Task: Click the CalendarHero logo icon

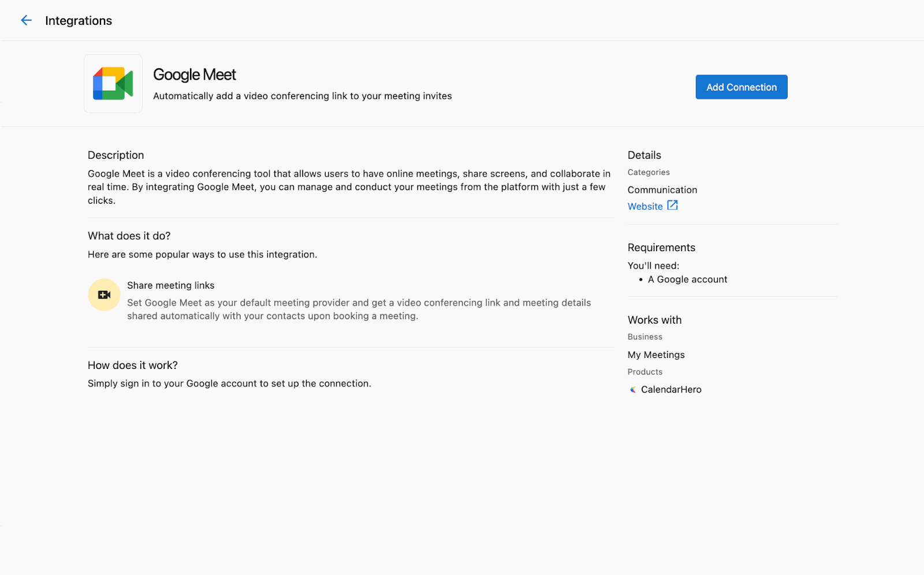Action: [633, 390]
